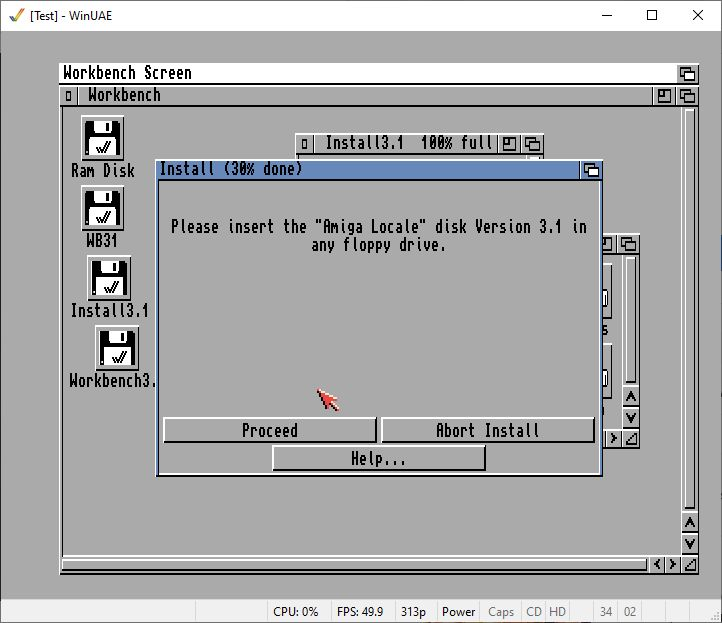The height and width of the screenshot is (623, 722).
Task: Click the 313p status entry
Action: click(x=413, y=611)
